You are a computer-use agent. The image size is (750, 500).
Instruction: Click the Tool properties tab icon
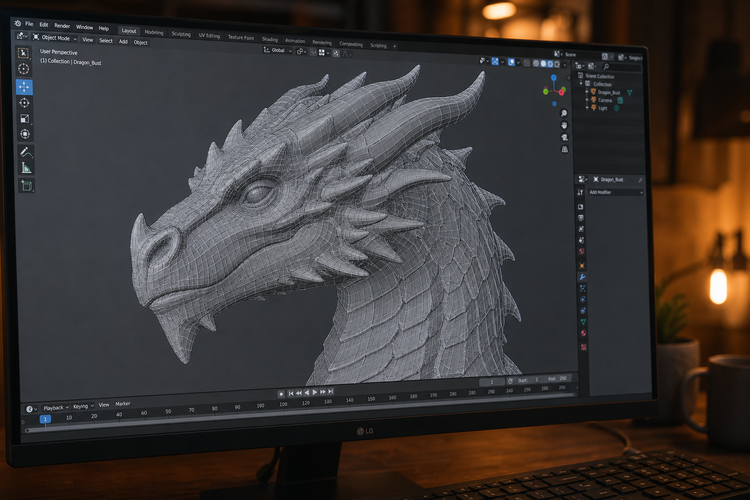(581, 192)
